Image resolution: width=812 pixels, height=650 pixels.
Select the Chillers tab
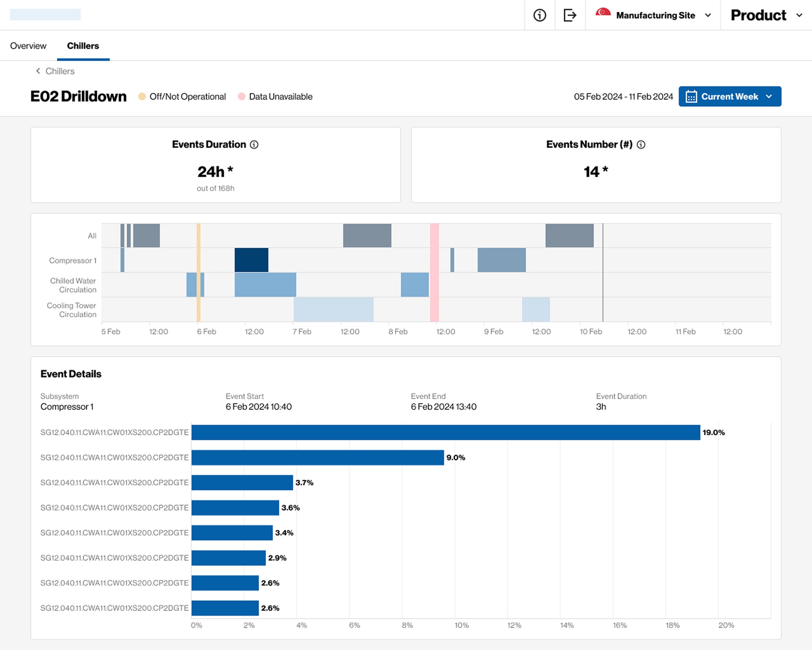pyautogui.click(x=83, y=46)
